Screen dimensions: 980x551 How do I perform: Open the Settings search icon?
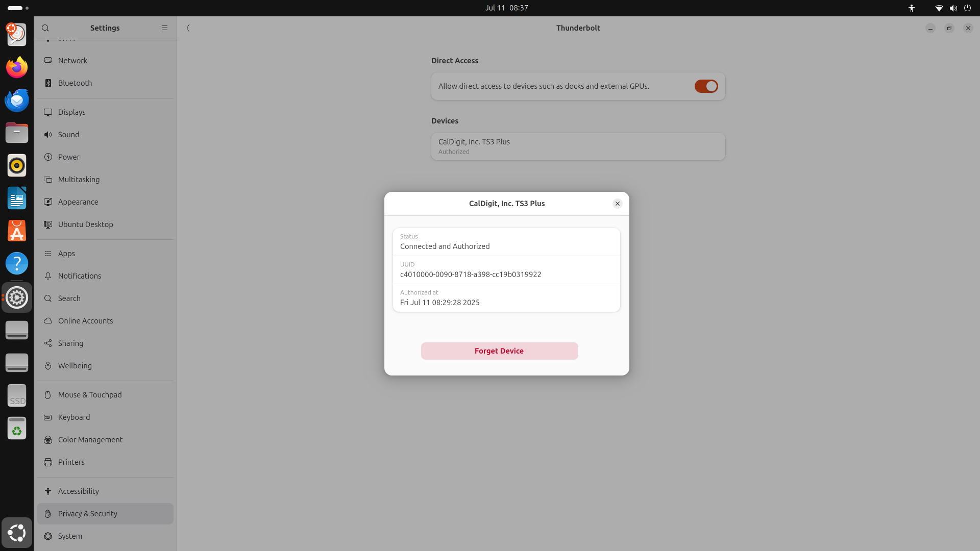click(x=45, y=28)
